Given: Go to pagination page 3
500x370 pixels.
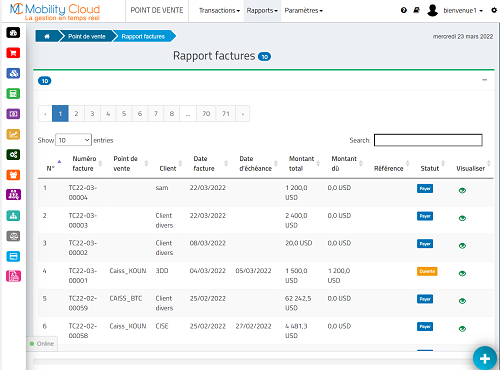Looking at the screenshot, I should pyautogui.click(x=92, y=114).
